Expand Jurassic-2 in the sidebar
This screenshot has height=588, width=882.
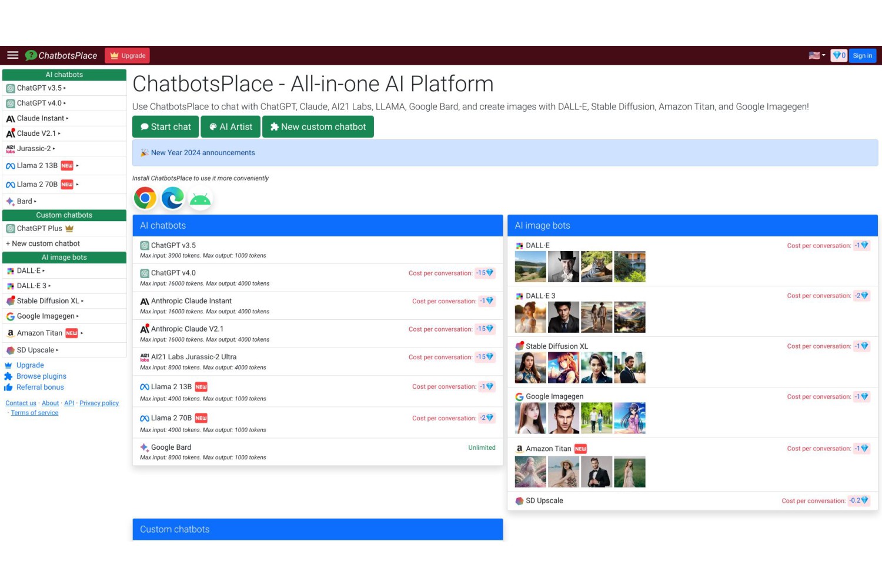point(64,149)
